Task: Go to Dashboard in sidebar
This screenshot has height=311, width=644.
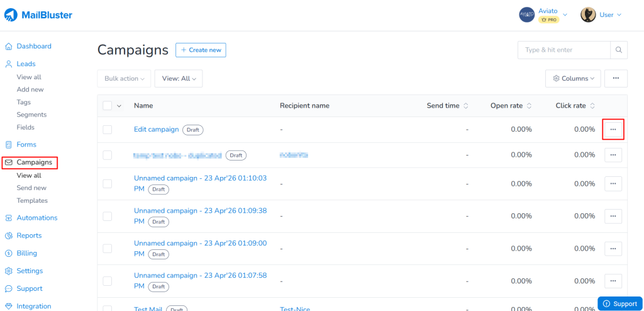Action: coord(34,47)
